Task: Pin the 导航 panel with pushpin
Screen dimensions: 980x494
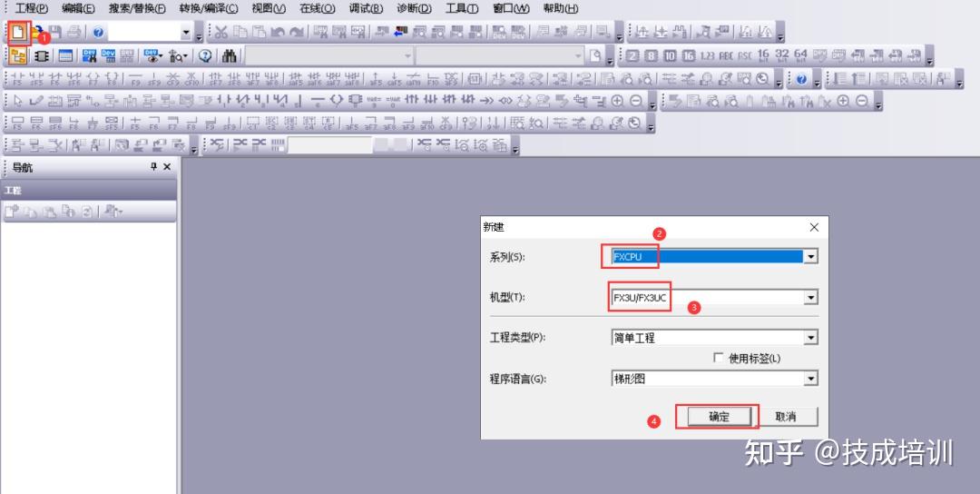Action: [153, 167]
